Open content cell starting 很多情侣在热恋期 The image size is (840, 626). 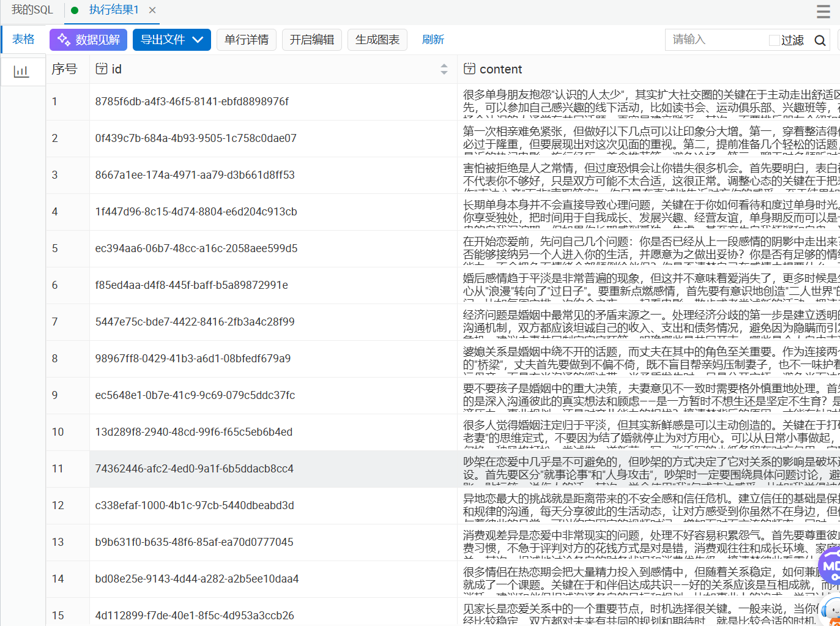coord(649,579)
